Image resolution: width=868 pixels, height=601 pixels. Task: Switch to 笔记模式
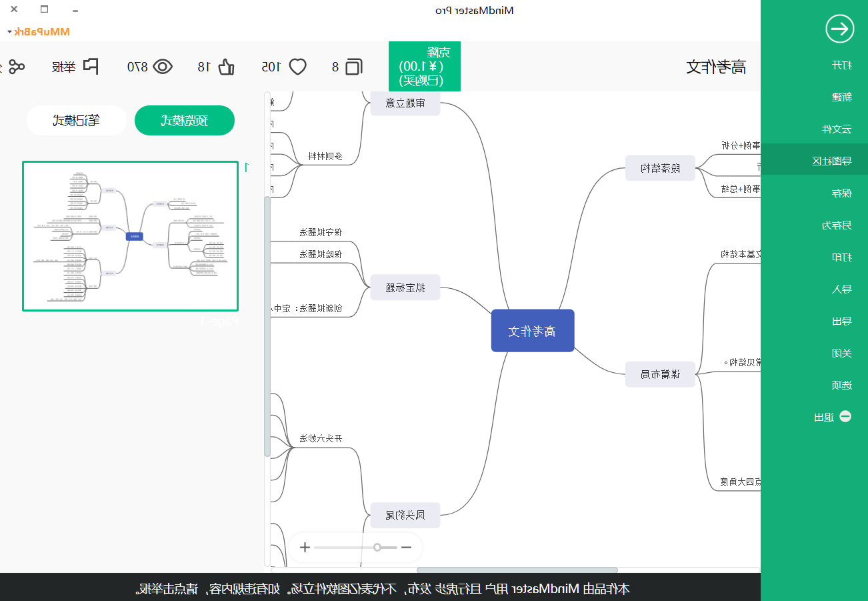tap(77, 121)
